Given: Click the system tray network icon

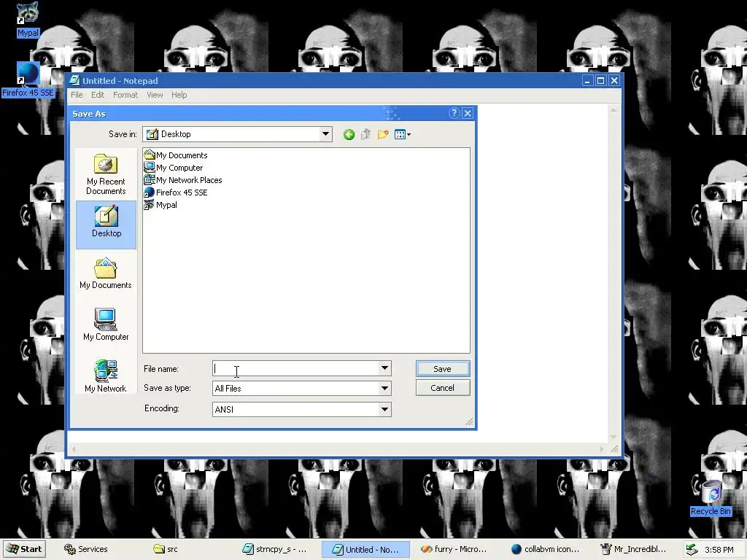Looking at the screenshot, I should click(692, 550).
